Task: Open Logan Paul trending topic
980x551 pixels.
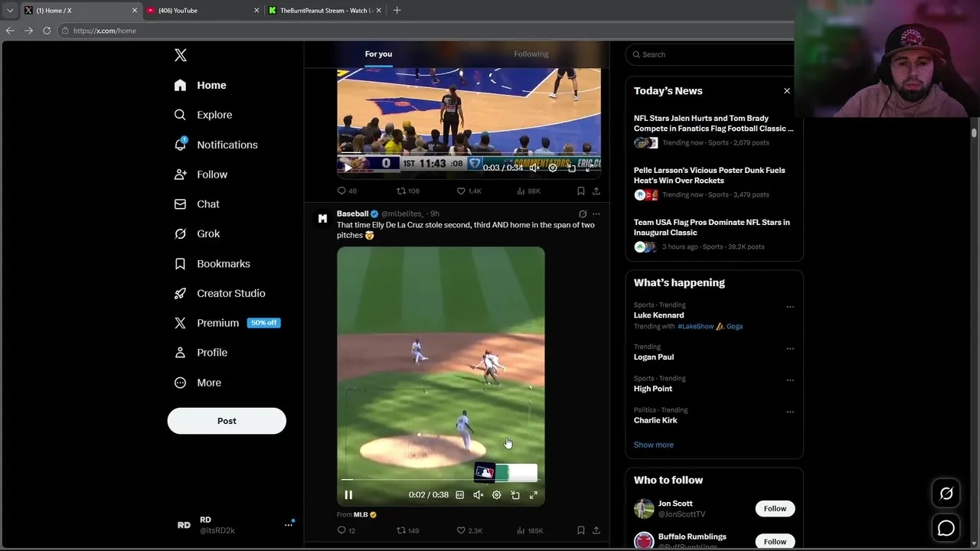Action: point(654,357)
